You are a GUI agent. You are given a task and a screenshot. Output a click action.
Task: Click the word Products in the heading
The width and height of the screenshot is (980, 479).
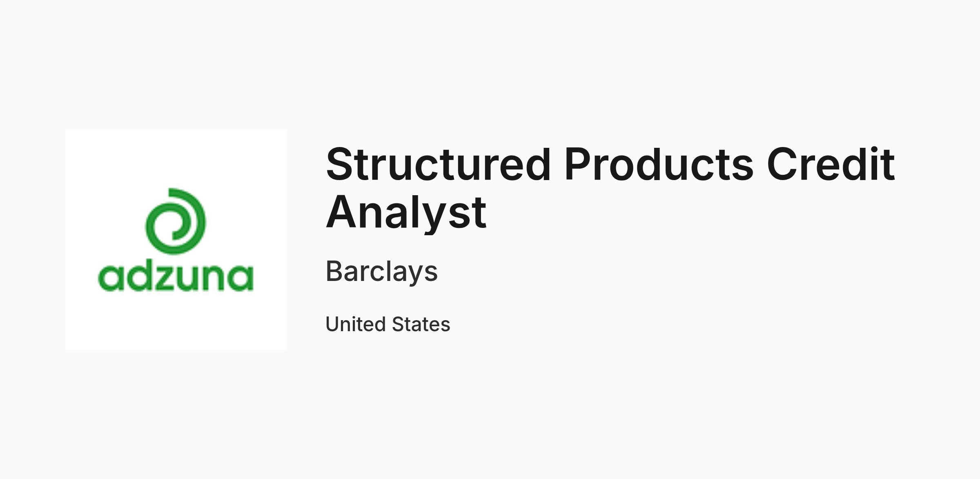pos(659,164)
